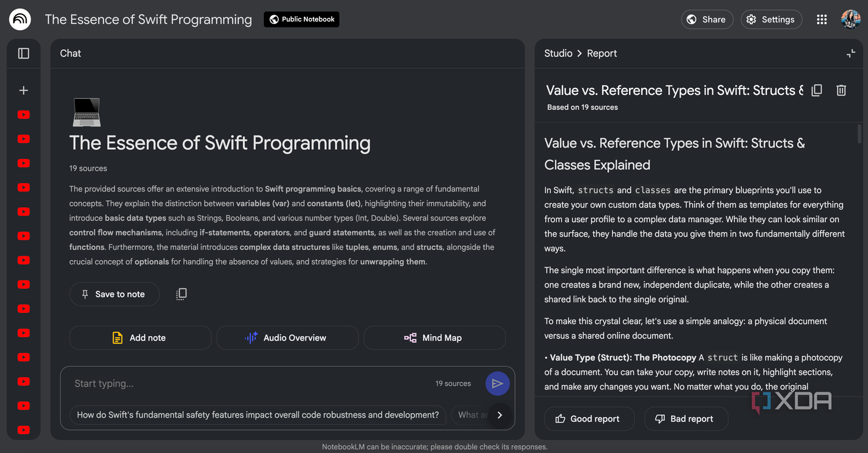Image resolution: width=868 pixels, height=453 pixels.
Task: Click Add note
Action: [x=140, y=338]
